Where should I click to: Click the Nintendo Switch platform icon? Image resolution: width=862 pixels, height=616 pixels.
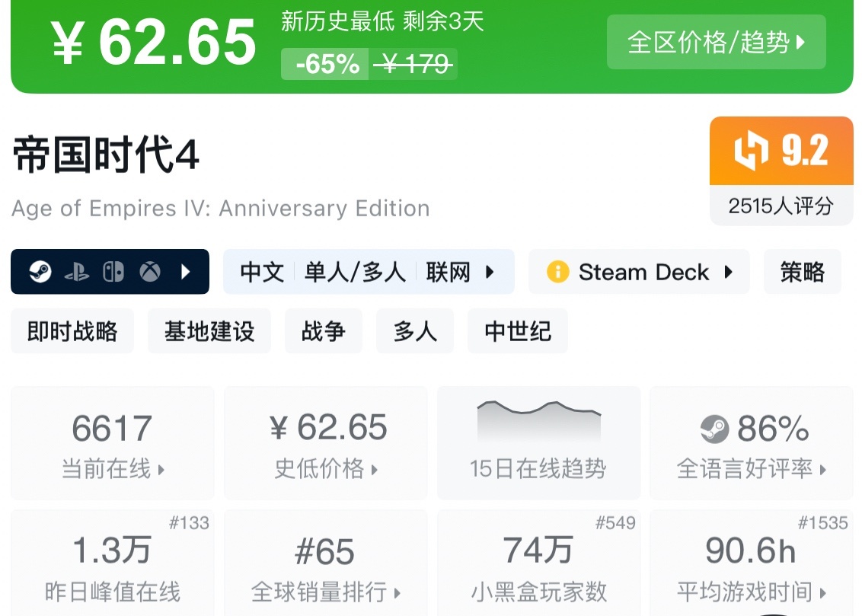(x=113, y=272)
